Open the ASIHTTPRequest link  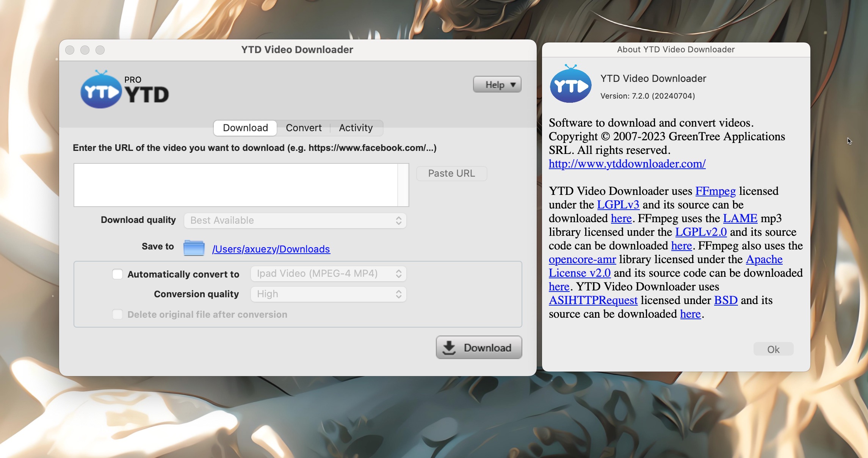593,300
